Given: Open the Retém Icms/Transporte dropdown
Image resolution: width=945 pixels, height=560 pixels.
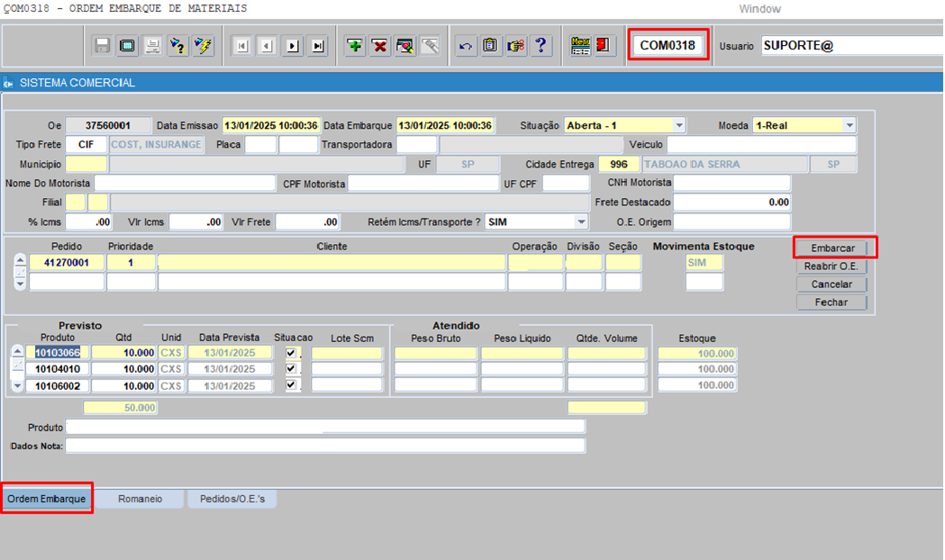Looking at the screenshot, I should click(x=581, y=221).
